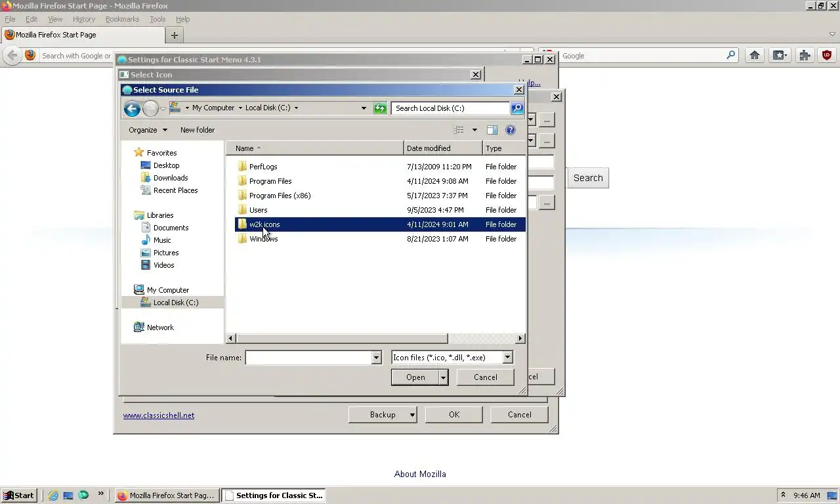Click the Windows folder icon

click(242, 239)
